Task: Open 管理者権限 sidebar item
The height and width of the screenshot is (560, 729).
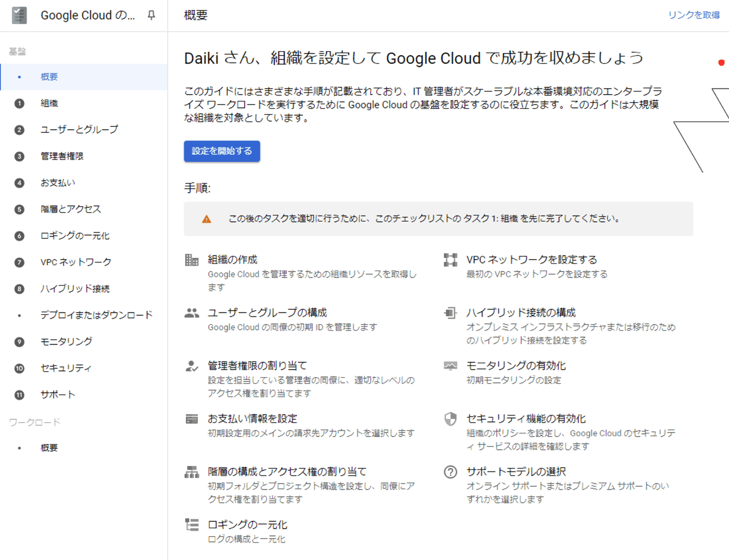Action: pos(84,156)
